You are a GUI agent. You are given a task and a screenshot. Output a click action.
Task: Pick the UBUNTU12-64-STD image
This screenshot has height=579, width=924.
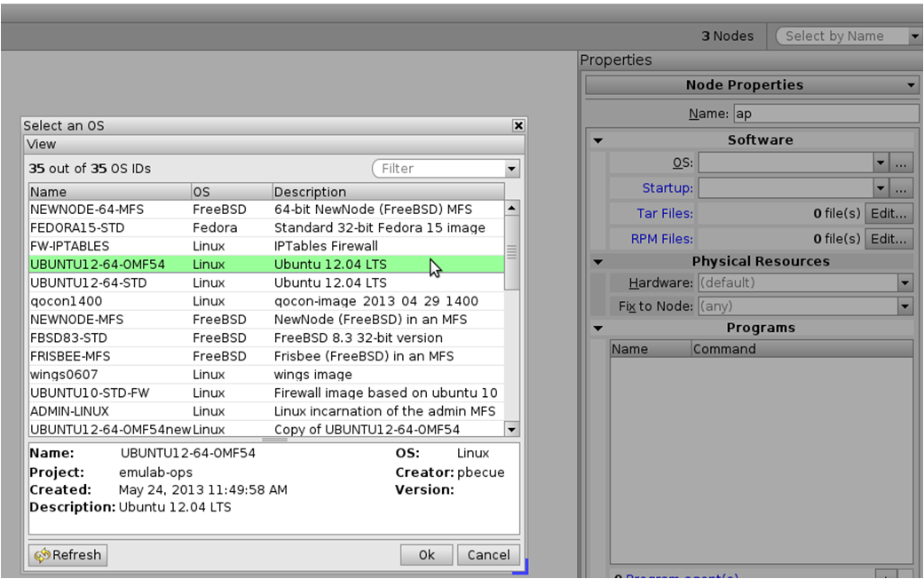pos(266,282)
